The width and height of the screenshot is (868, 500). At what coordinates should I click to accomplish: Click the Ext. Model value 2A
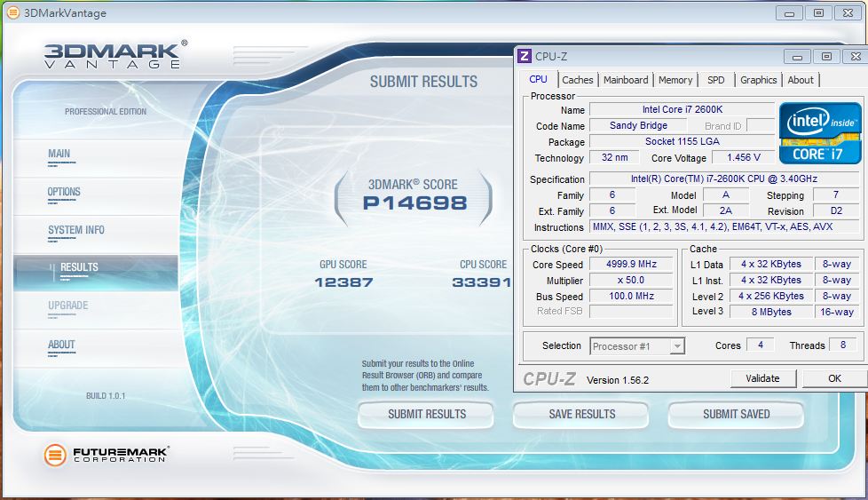tap(726, 211)
